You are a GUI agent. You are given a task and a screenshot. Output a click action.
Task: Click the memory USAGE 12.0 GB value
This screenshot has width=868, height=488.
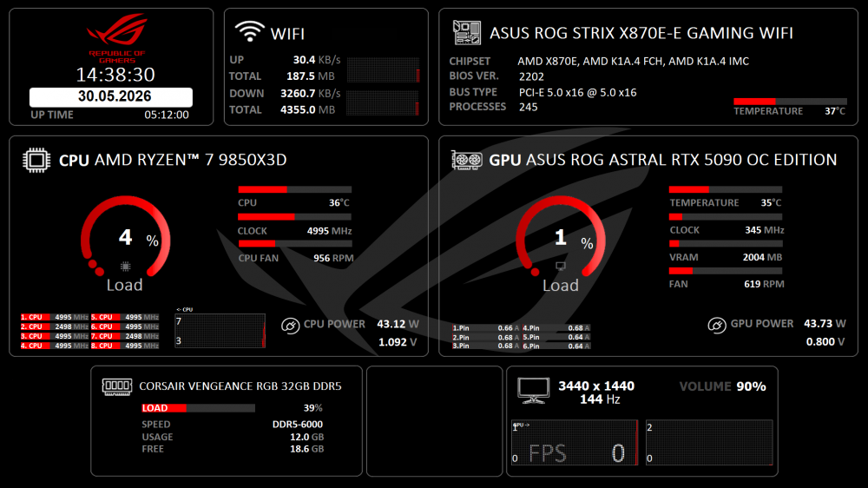306,437
